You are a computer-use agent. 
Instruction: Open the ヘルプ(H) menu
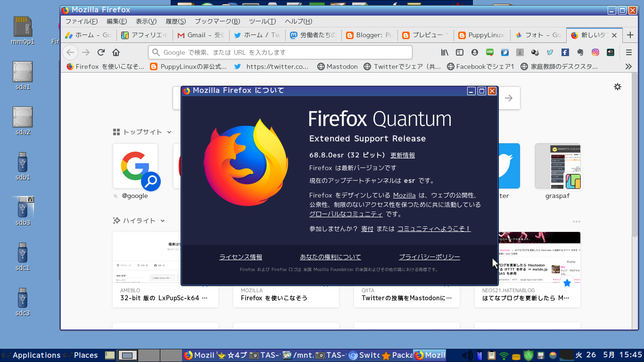tap(298, 22)
